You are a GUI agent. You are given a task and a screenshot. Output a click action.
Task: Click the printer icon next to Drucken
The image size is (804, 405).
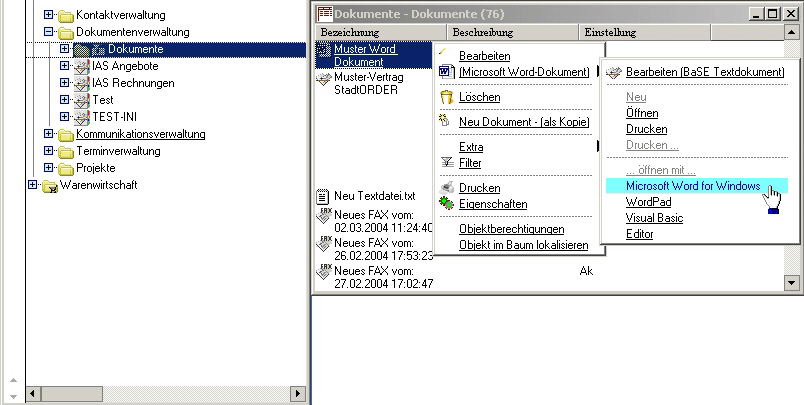pos(446,188)
